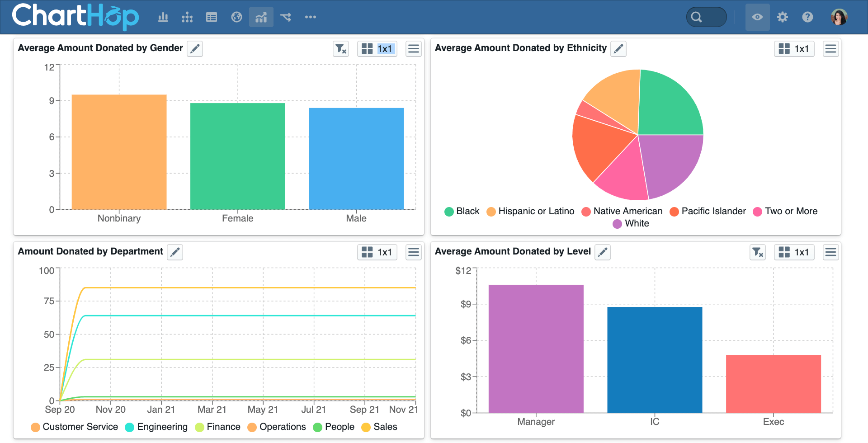Select the reports chart tab in navbar

click(261, 17)
